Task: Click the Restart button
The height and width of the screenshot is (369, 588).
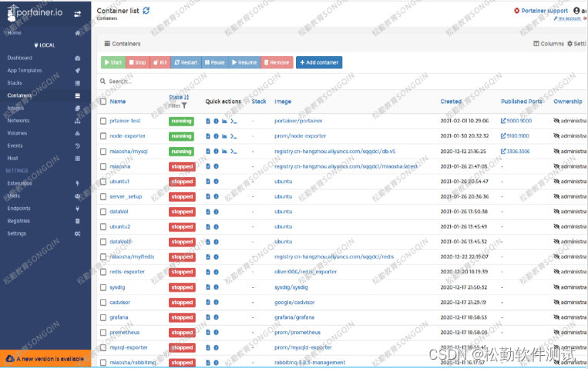Action: [x=186, y=62]
